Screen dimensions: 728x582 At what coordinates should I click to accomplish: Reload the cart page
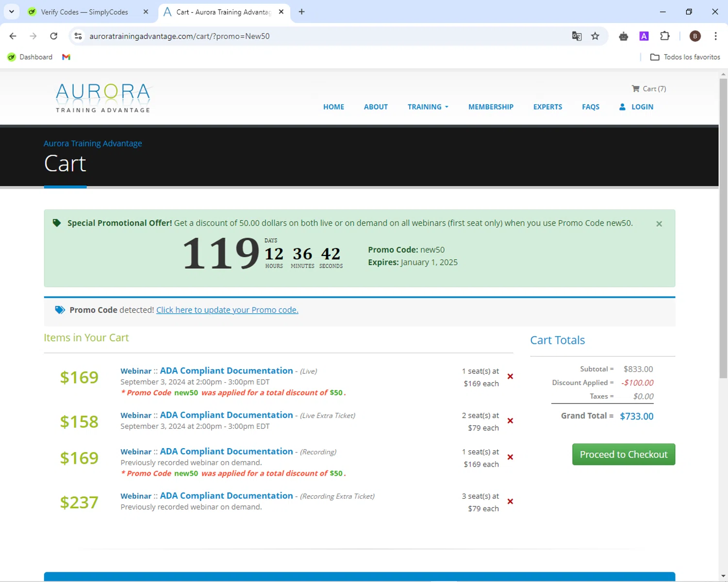54,36
